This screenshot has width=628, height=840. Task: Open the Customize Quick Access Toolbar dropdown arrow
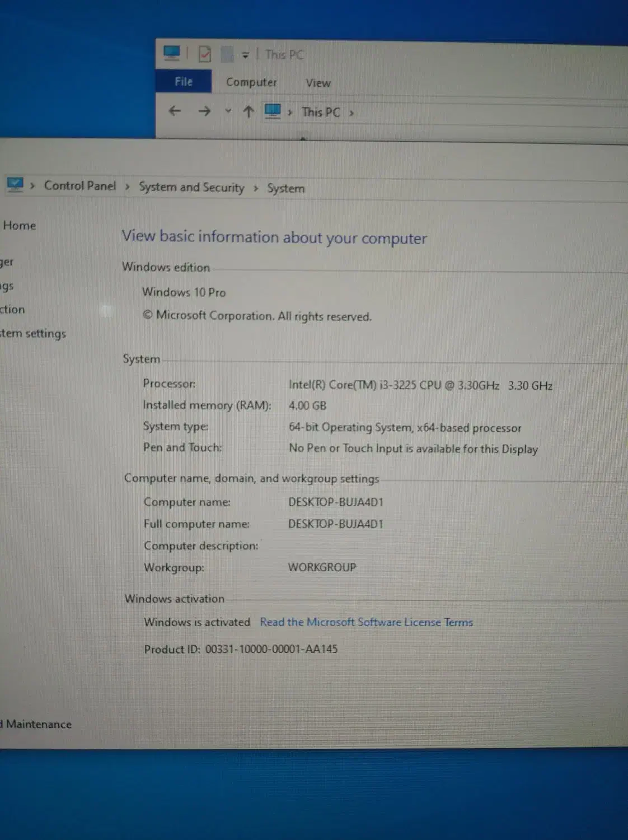(245, 55)
